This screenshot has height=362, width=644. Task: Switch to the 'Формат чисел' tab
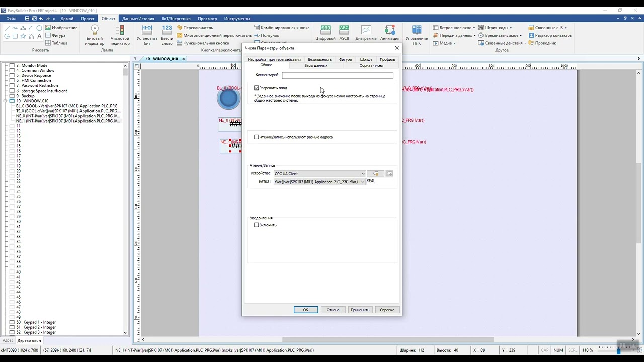coord(371,65)
